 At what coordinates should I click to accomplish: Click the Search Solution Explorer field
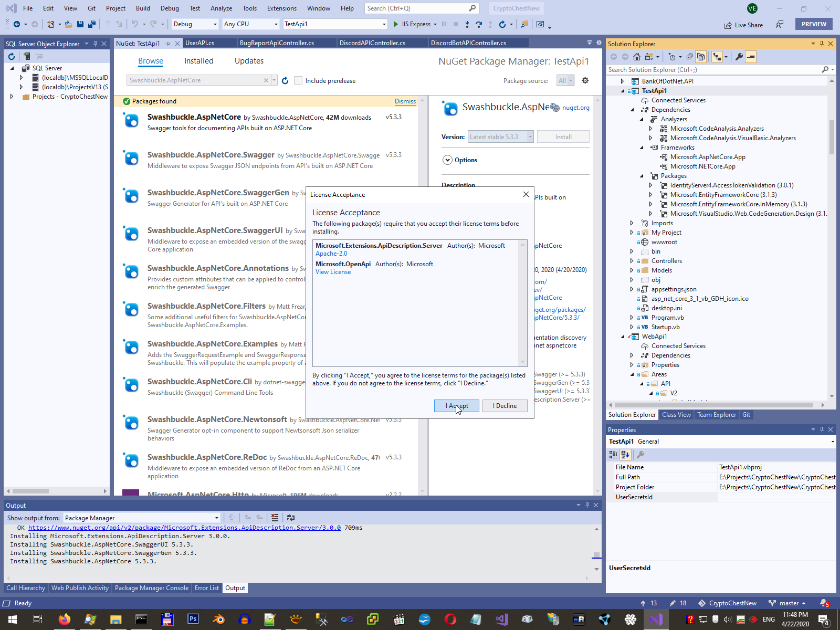[715, 70]
